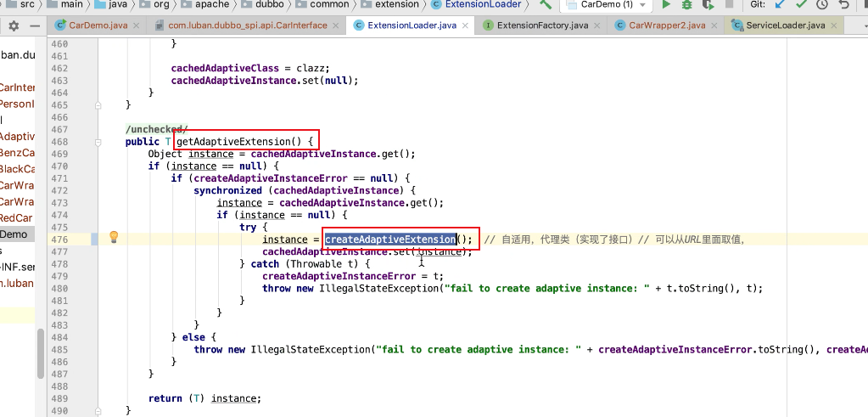The height and width of the screenshot is (417, 868).
Task: Open the CarDemo (1) run configuration dropdown
Action: click(606, 4)
